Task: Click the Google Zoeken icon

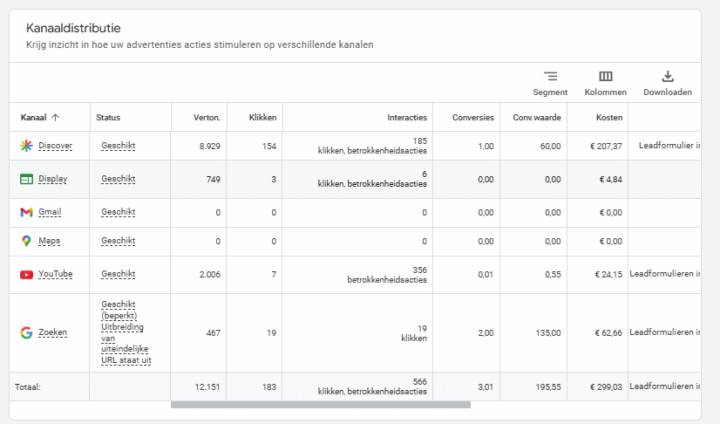Action: click(x=27, y=333)
